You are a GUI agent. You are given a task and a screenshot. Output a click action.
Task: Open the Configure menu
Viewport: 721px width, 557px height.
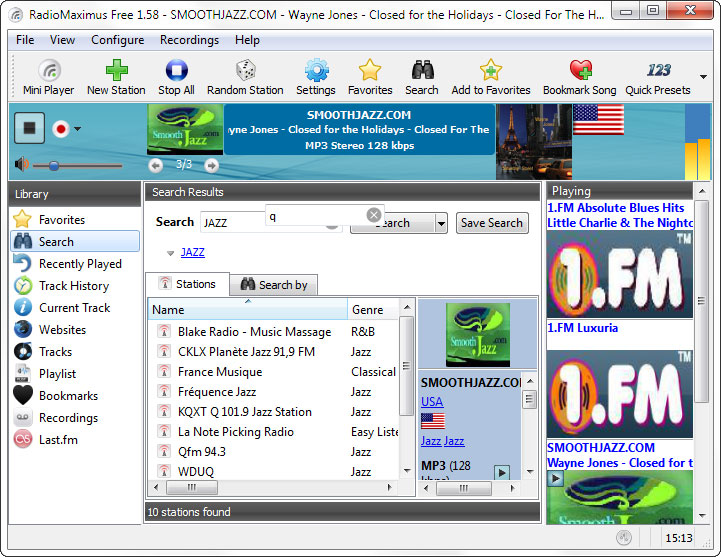[x=118, y=40]
